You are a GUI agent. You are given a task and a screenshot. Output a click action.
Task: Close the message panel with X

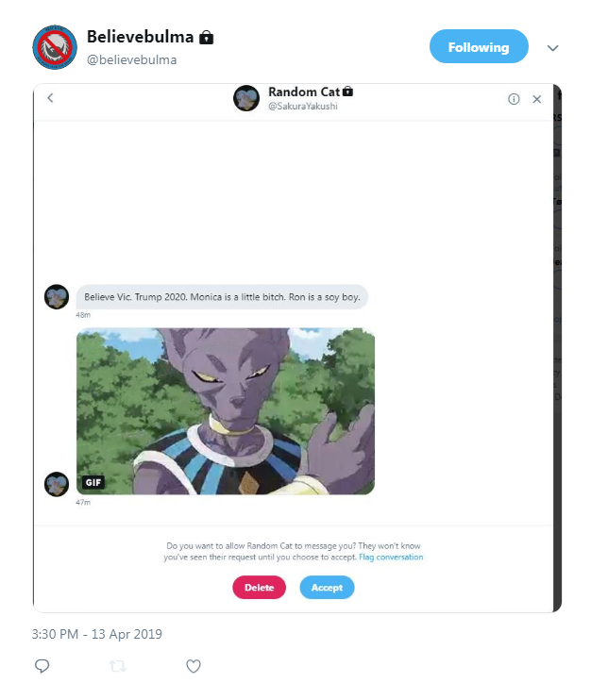click(x=537, y=99)
